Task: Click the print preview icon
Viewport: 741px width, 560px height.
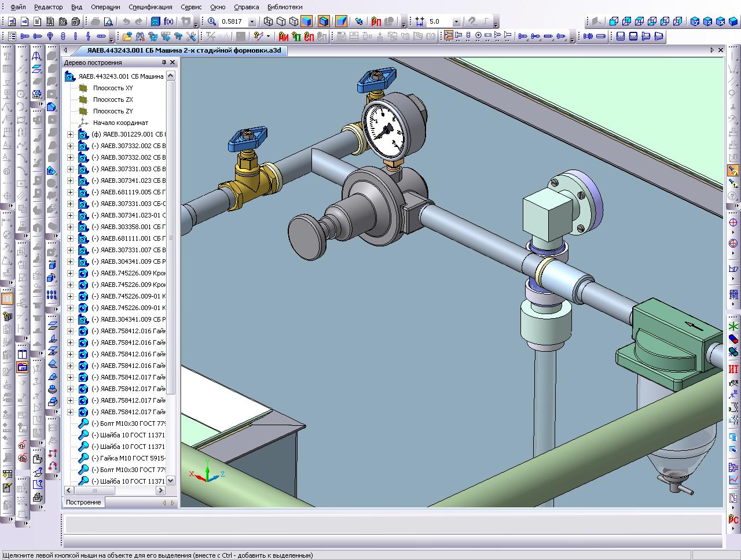Action: [108, 22]
